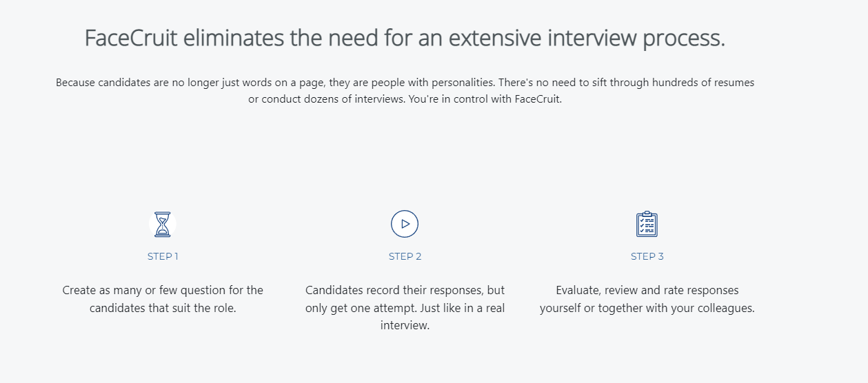Open the STEP 3 label
The image size is (868, 383).
tap(647, 256)
